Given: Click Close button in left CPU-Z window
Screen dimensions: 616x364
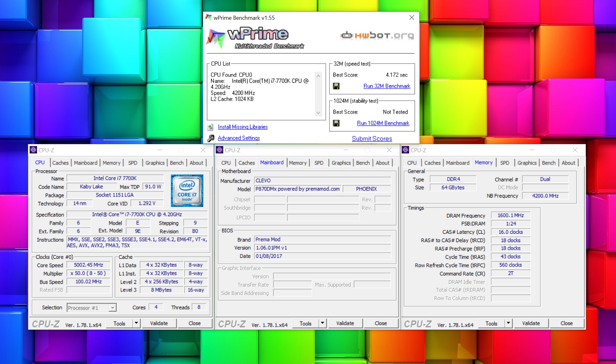Looking at the screenshot, I should (x=195, y=323).
